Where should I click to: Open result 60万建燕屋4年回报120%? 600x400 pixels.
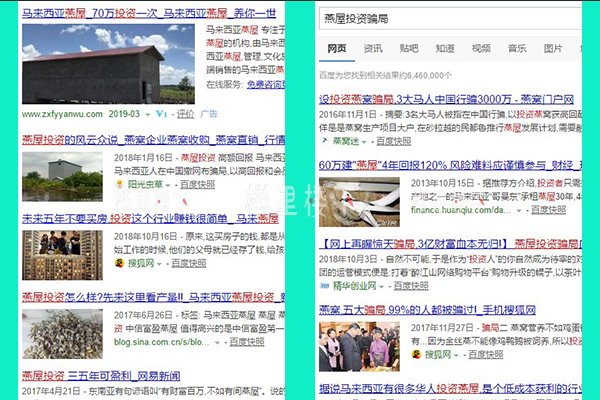(450, 165)
